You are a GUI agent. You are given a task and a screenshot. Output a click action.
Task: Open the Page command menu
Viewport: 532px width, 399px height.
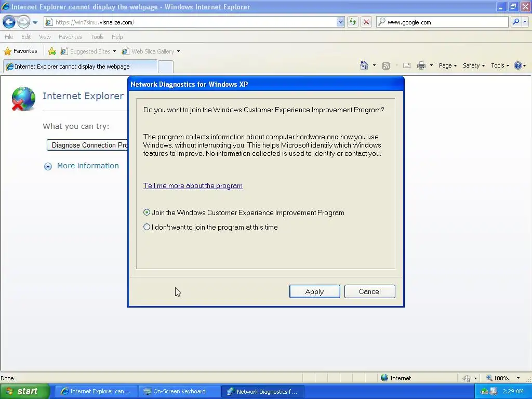coord(447,65)
